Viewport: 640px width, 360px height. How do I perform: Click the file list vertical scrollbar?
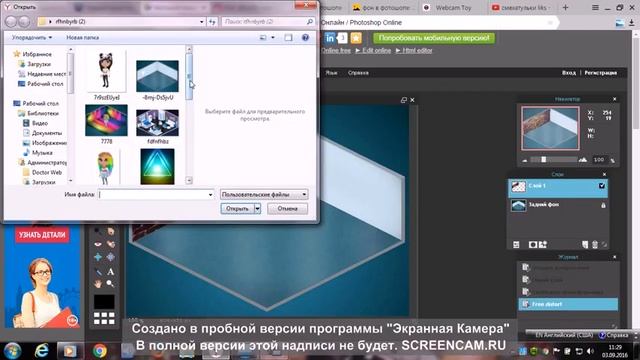[189, 115]
